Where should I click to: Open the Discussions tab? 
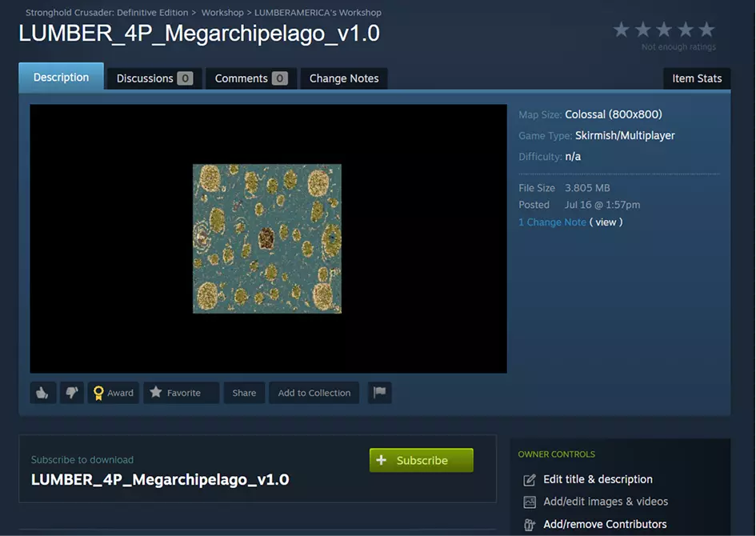coord(154,78)
